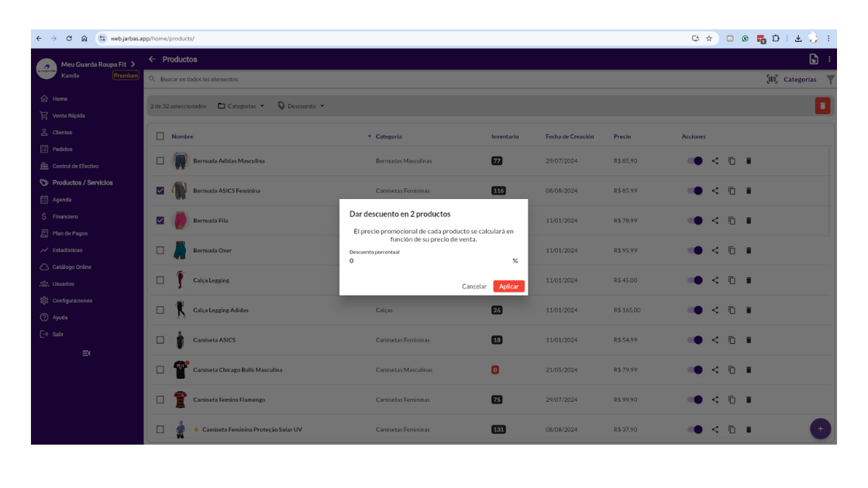Click the red delete selected products icon
Viewport: 868px width, 488px height.
[x=822, y=106]
